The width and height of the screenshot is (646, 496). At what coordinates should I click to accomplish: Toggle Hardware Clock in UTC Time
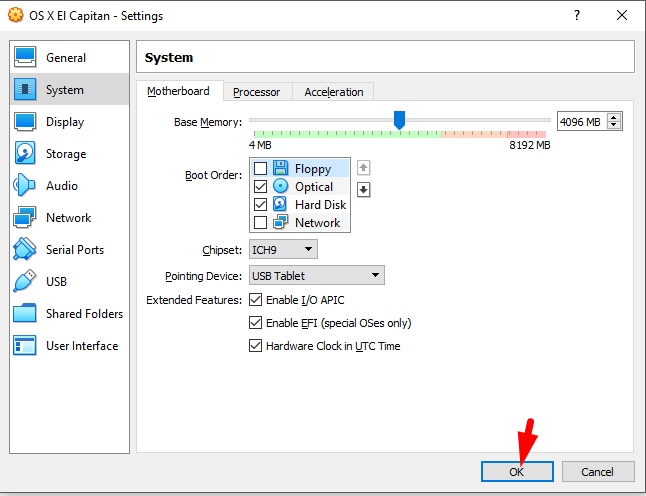click(x=256, y=346)
